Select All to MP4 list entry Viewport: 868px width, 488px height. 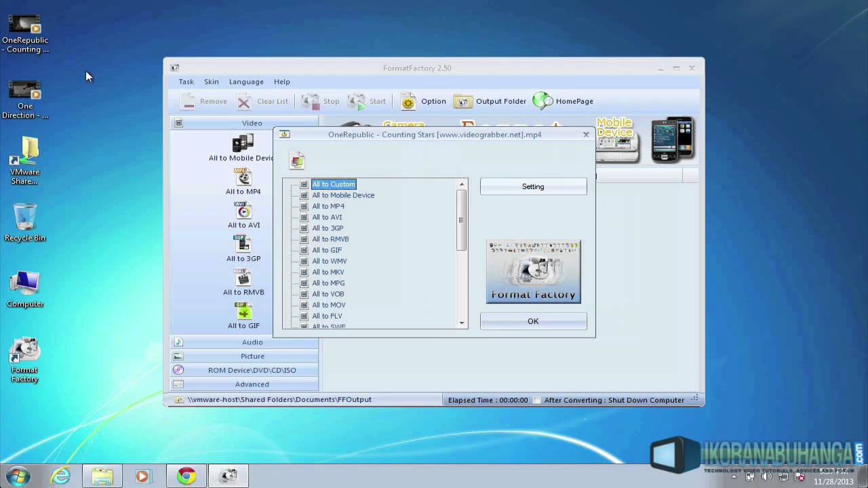tap(328, 206)
